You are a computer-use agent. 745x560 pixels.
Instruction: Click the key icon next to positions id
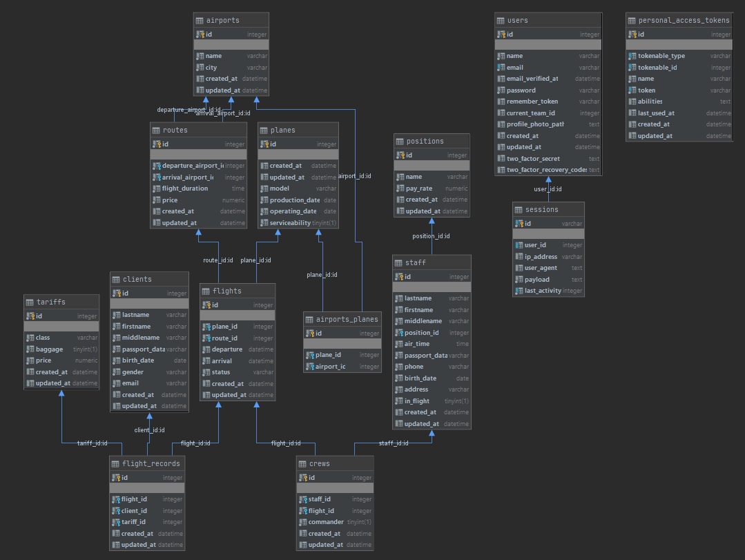pyautogui.click(x=400, y=155)
